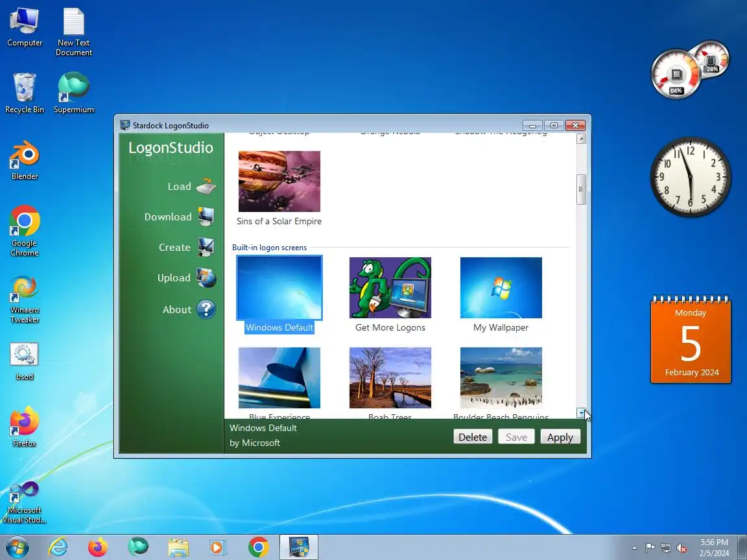Show hidden tray icons arrow

634,548
